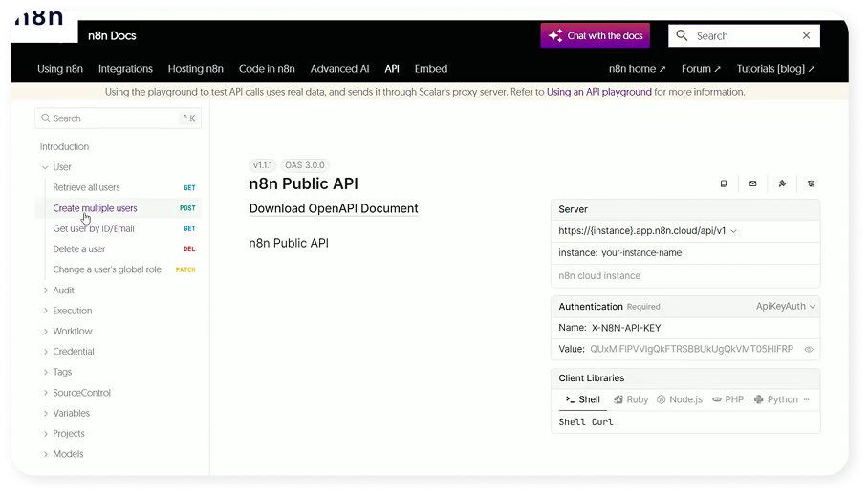868x495 pixels.
Task: Clear the top search with X icon
Action: tap(806, 36)
